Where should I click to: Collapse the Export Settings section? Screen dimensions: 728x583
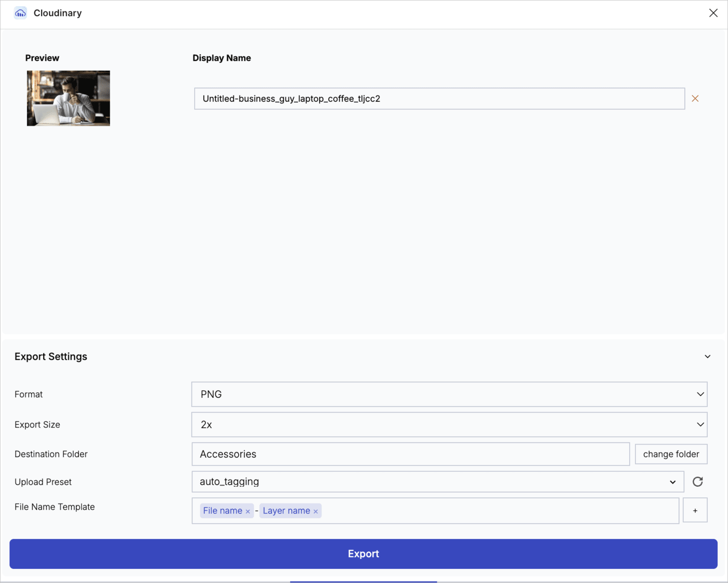[707, 356]
